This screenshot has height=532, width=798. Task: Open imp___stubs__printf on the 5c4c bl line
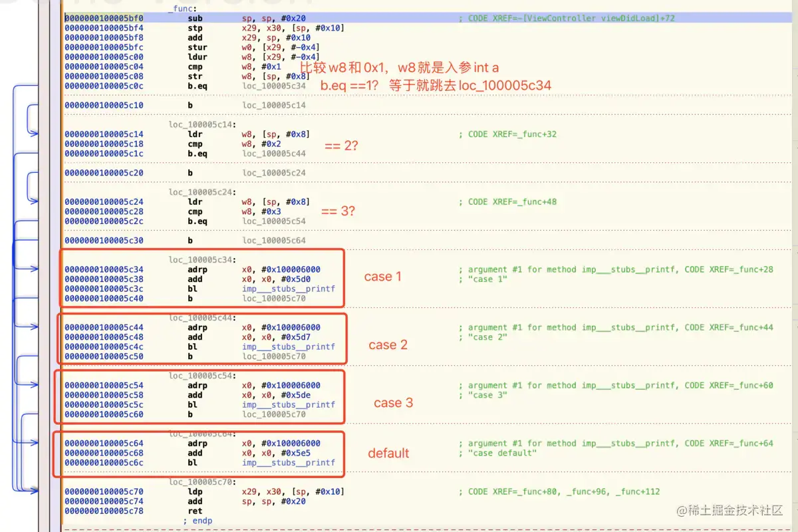[289, 347]
